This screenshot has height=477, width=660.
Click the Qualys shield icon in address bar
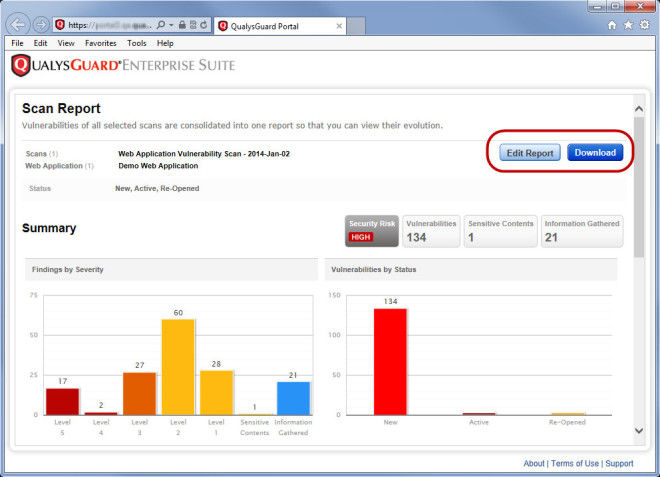60,25
